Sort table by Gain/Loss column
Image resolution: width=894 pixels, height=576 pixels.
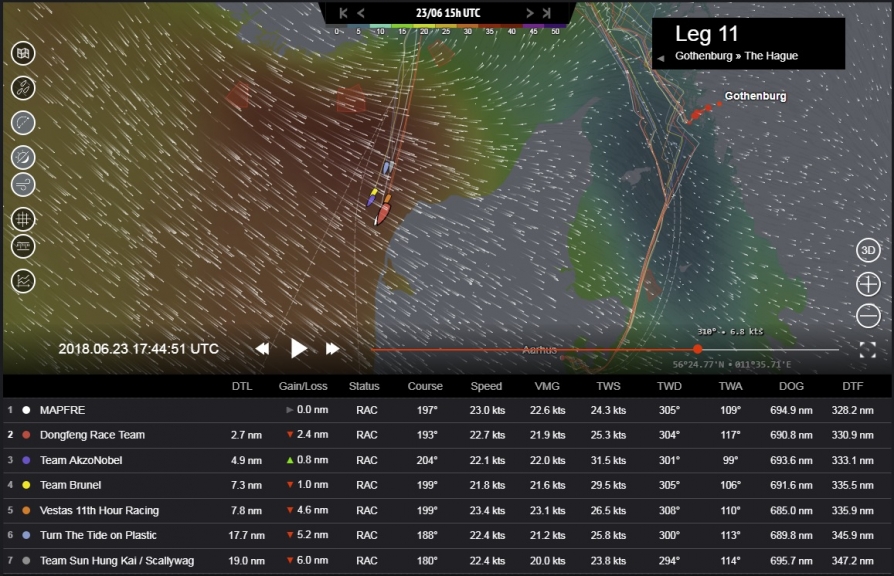(x=303, y=386)
